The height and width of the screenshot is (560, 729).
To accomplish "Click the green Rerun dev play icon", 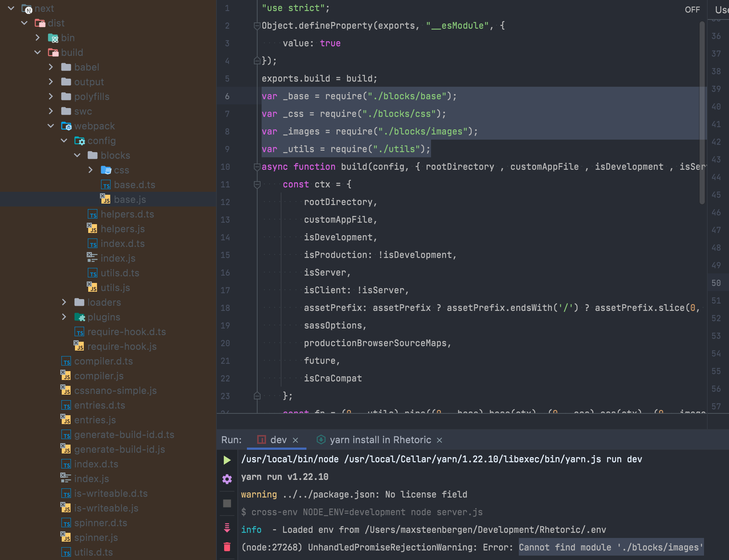I will (227, 460).
